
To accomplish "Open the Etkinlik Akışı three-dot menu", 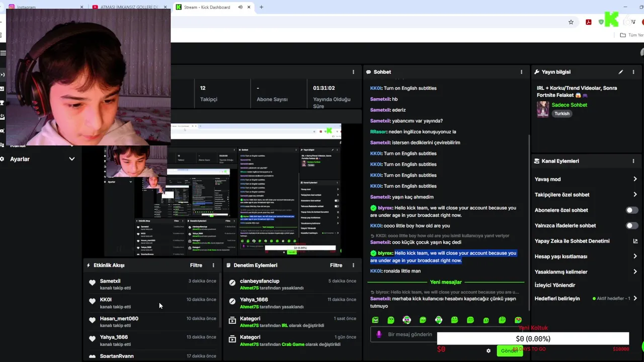I will [x=213, y=265].
